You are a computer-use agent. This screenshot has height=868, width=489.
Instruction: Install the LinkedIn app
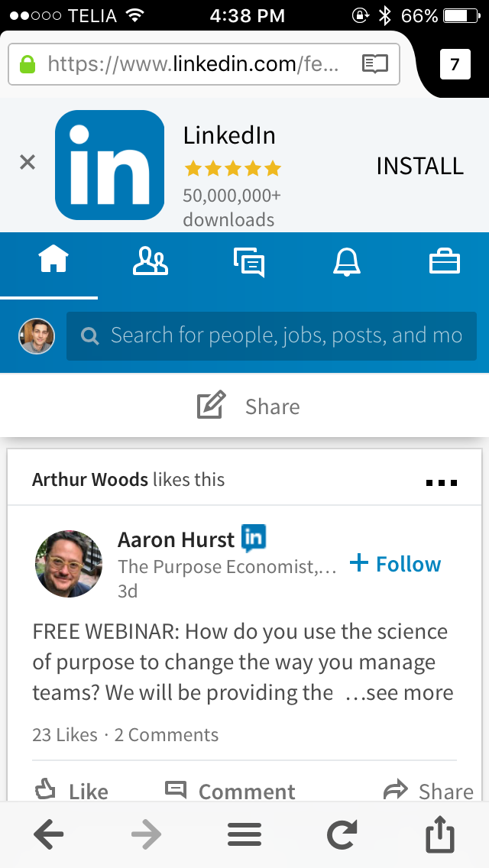point(419,166)
